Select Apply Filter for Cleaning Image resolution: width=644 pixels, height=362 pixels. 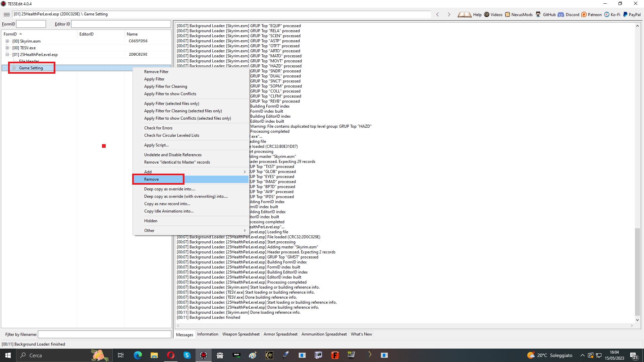coord(191,86)
